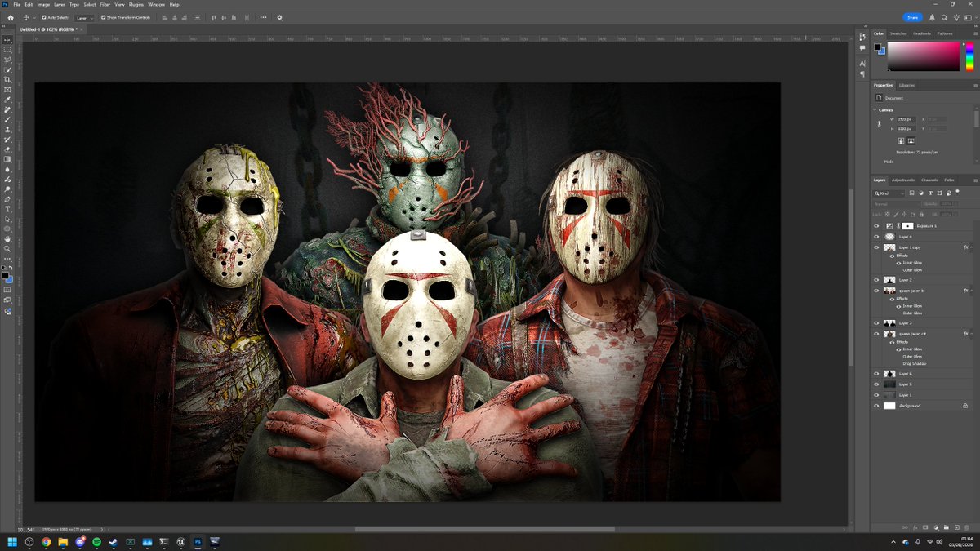Open the Filter menu
Image resolution: width=980 pixels, height=551 pixels.
tap(105, 4)
